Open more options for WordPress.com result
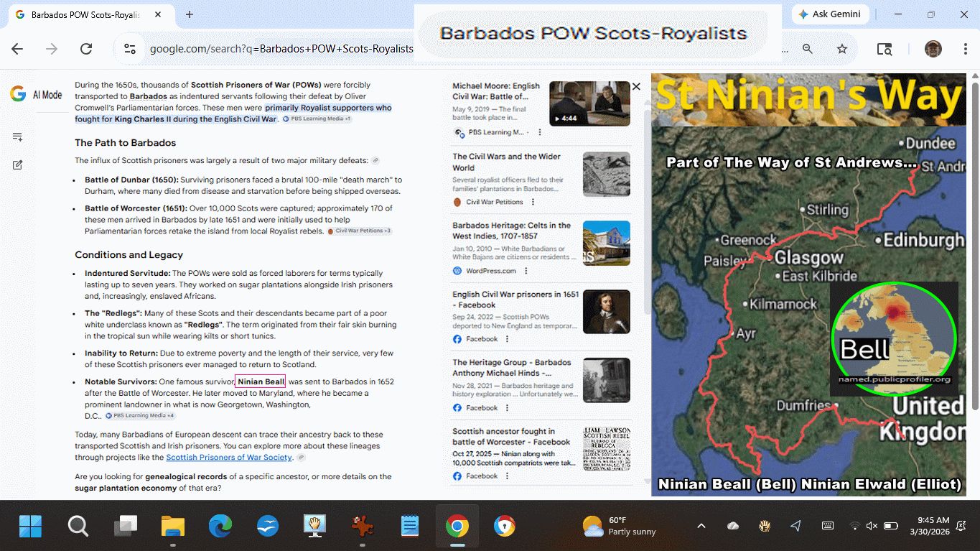This screenshot has width=980, height=551. point(526,271)
